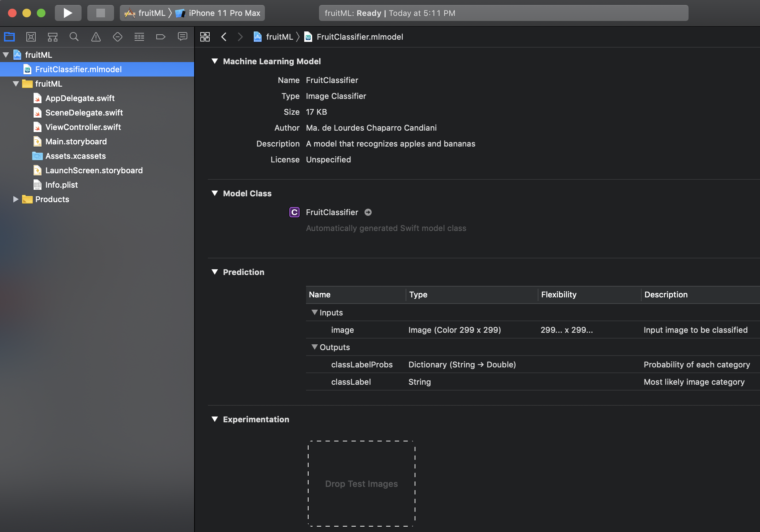This screenshot has width=760, height=532.
Task: Open the Report navigator
Action: coord(183,37)
